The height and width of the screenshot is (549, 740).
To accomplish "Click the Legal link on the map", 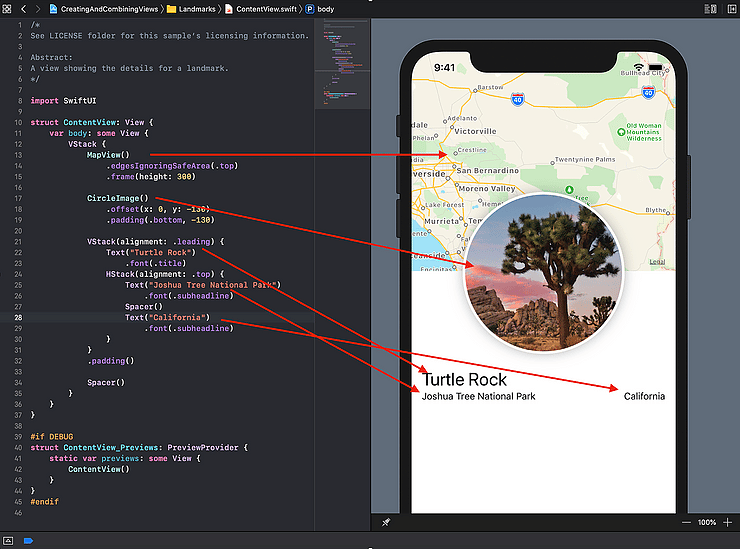I will click(657, 262).
